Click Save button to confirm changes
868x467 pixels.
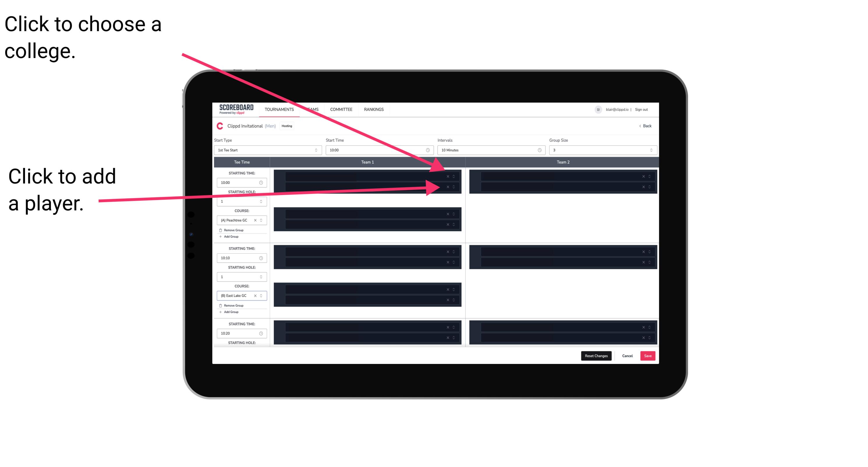click(649, 355)
